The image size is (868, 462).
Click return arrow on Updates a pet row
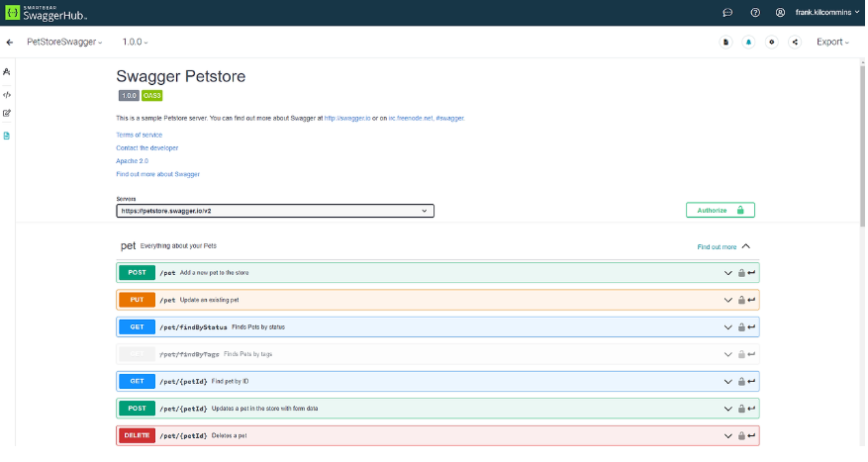click(x=751, y=409)
